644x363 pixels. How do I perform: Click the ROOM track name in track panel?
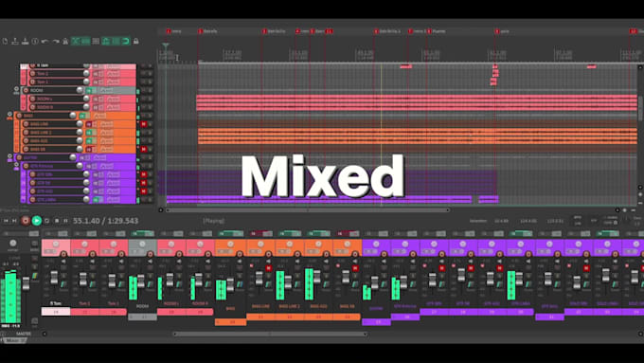[x=36, y=90]
